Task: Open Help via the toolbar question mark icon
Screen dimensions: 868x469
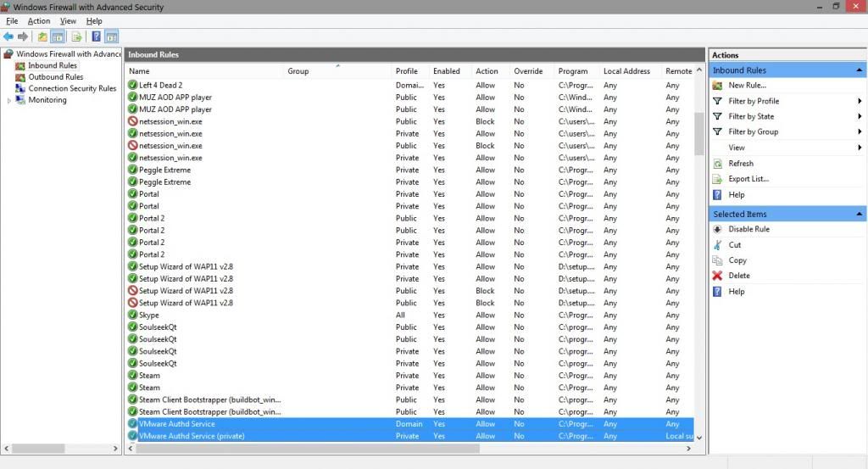Action: [96, 36]
